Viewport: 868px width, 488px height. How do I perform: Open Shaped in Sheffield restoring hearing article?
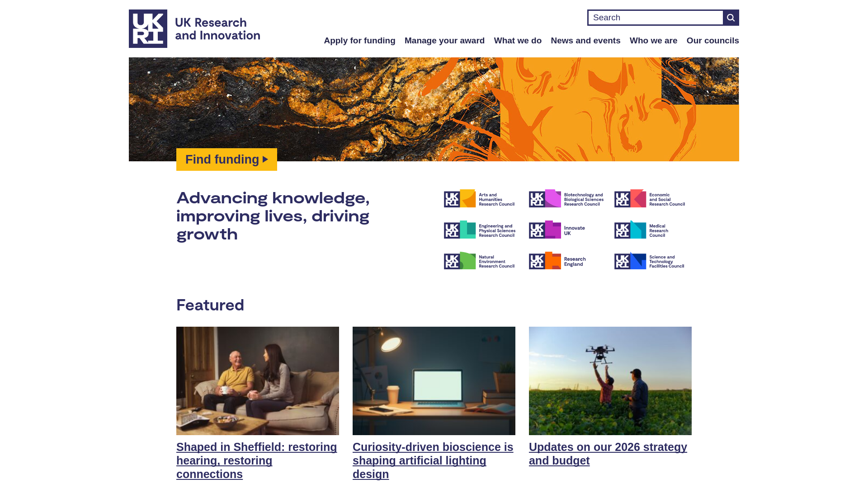257,460
